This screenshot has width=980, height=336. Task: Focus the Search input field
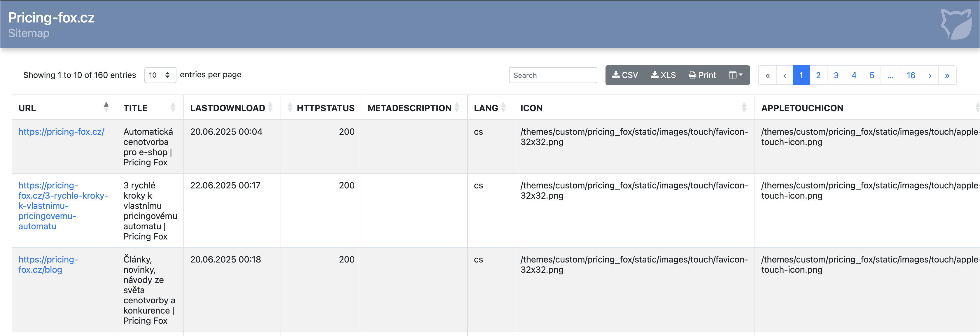tap(553, 75)
